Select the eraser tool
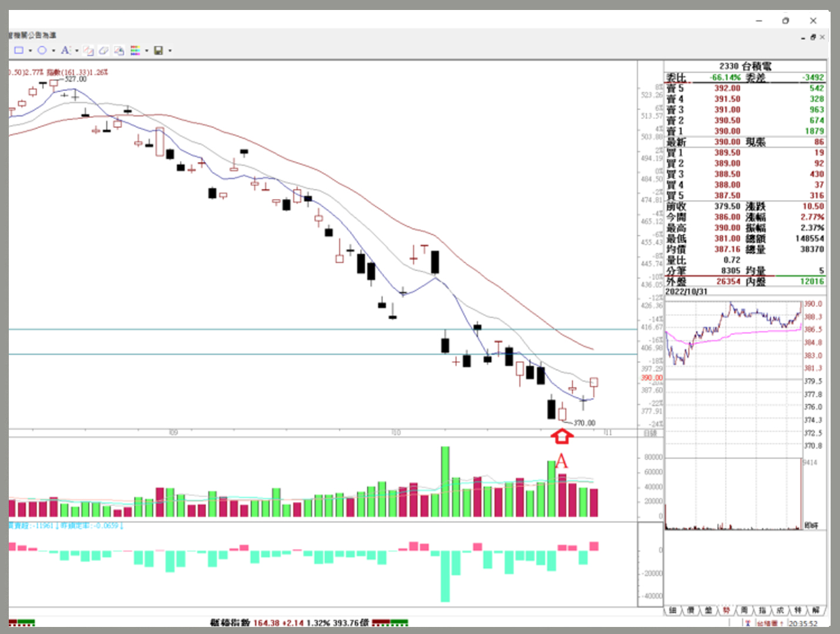 tap(103, 50)
